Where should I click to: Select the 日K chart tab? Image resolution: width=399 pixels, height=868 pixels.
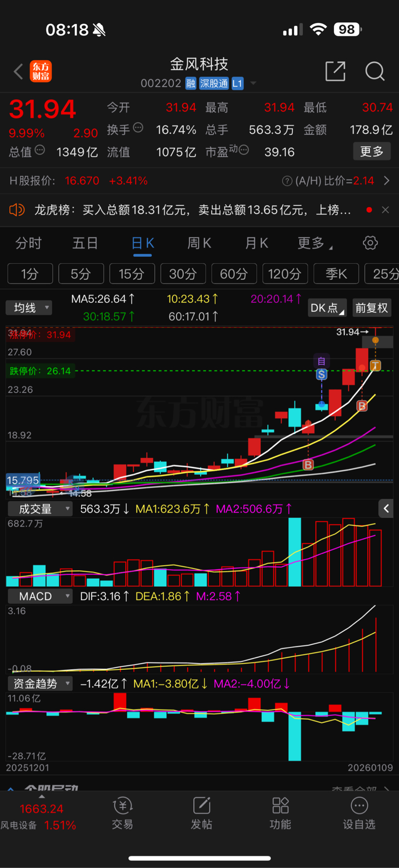142,243
